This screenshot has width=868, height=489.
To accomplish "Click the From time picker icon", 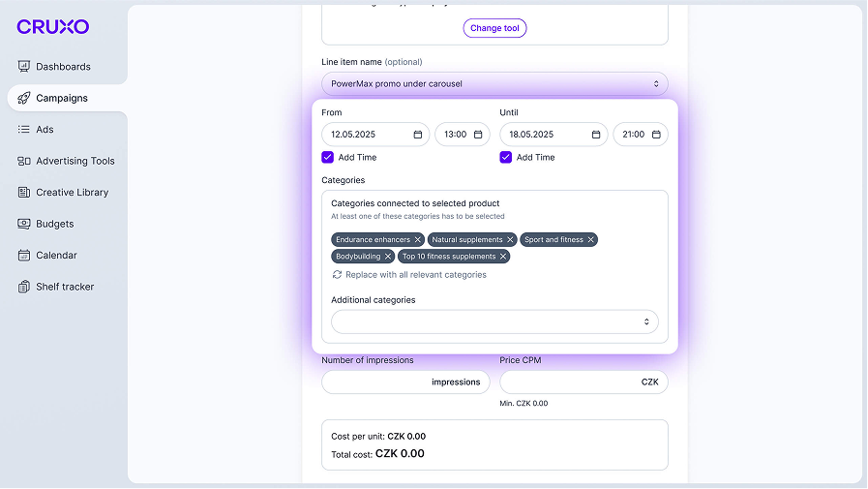I will [x=479, y=135].
